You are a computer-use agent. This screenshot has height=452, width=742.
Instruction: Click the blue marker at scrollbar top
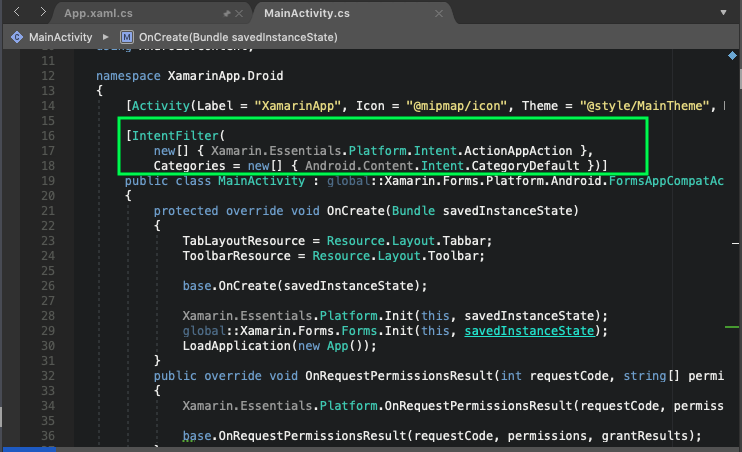coord(732,58)
